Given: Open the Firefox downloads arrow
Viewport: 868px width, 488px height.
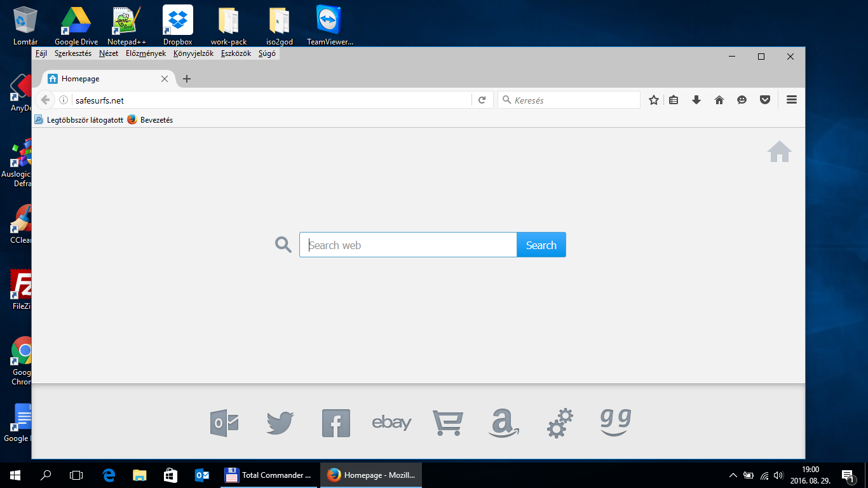Looking at the screenshot, I should [696, 100].
